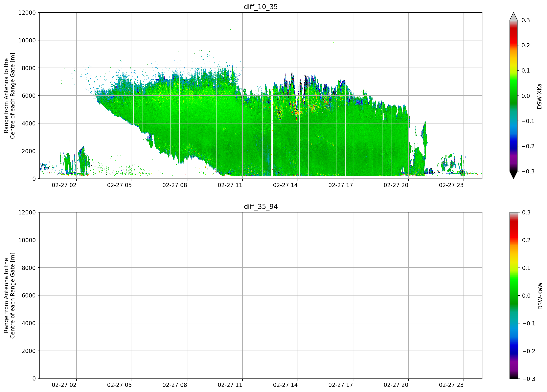
Task: Click '02-27 23' tick under diff_35_94
Action: [x=451, y=385]
